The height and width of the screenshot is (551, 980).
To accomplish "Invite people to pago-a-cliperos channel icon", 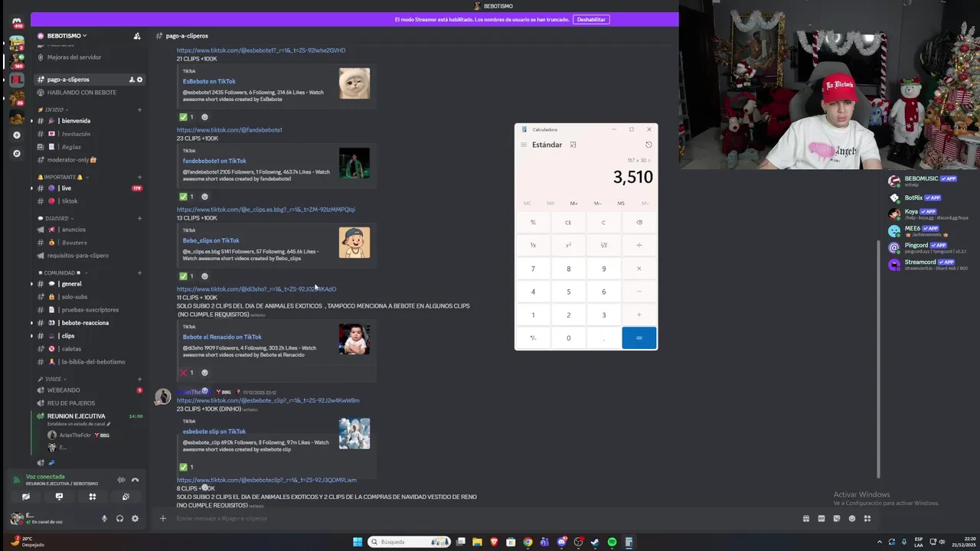I will tap(132, 80).
